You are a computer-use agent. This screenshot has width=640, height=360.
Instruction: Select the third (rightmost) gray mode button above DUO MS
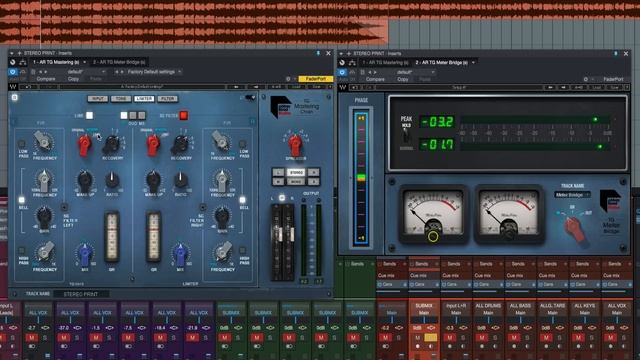pyautogui.click(x=142, y=116)
